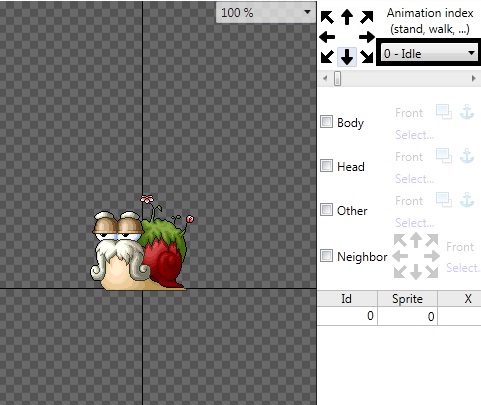Open the Animation index dropdown showing 0 - Idle
This screenshot has width=481, height=405.
point(429,53)
